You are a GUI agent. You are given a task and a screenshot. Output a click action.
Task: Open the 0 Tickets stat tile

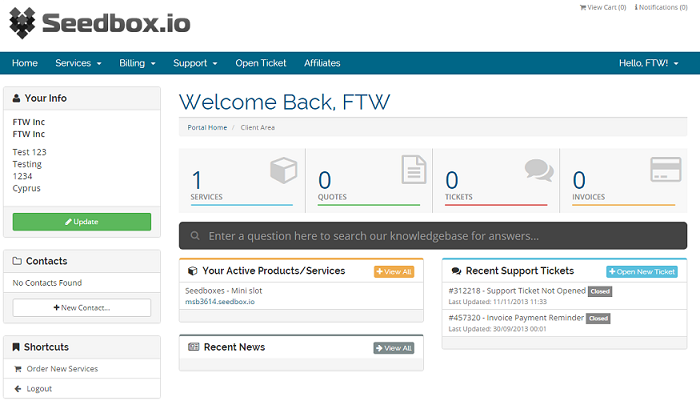(x=496, y=180)
